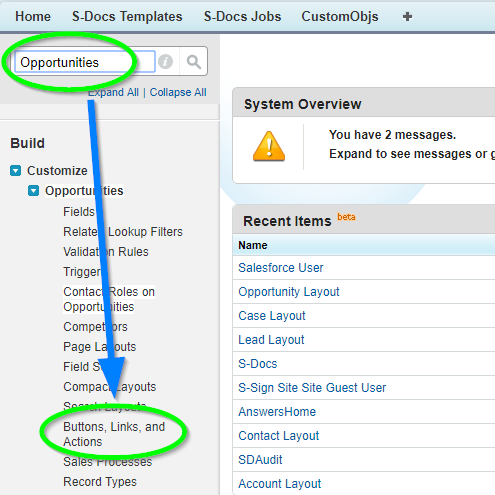The image size is (495, 495).
Task: Click the plus icon to add tab
Action: click(407, 16)
